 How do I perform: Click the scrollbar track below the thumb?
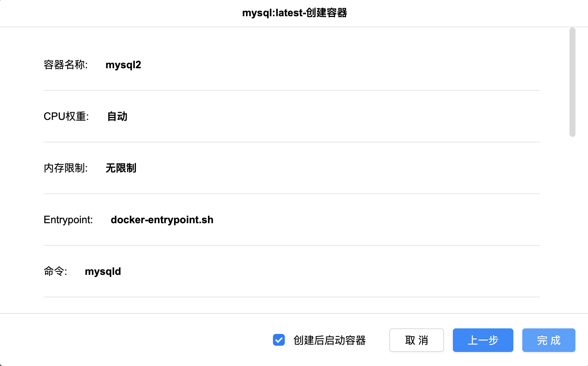pyautogui.click(x=572, y=221)
